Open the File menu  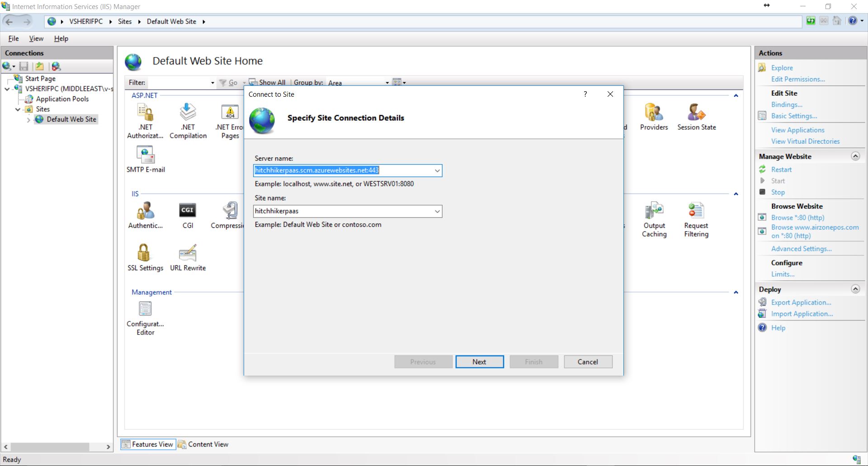pos(14,38)
